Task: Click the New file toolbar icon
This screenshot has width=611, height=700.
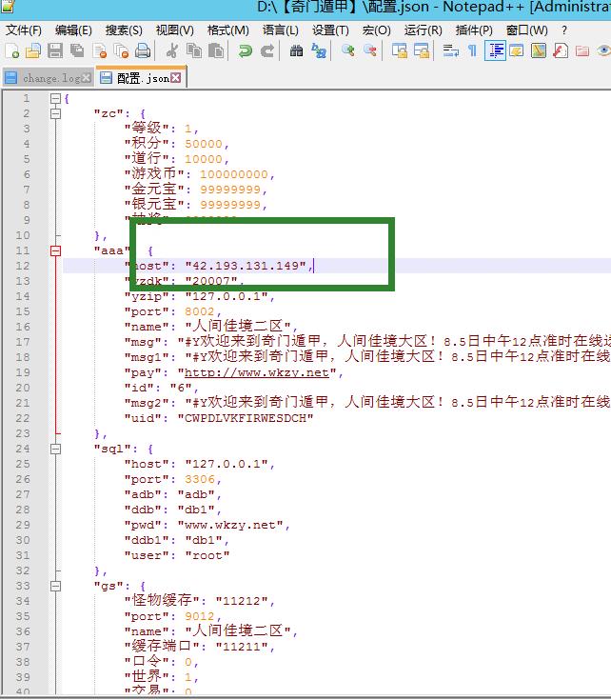Action: pos(12,51)
